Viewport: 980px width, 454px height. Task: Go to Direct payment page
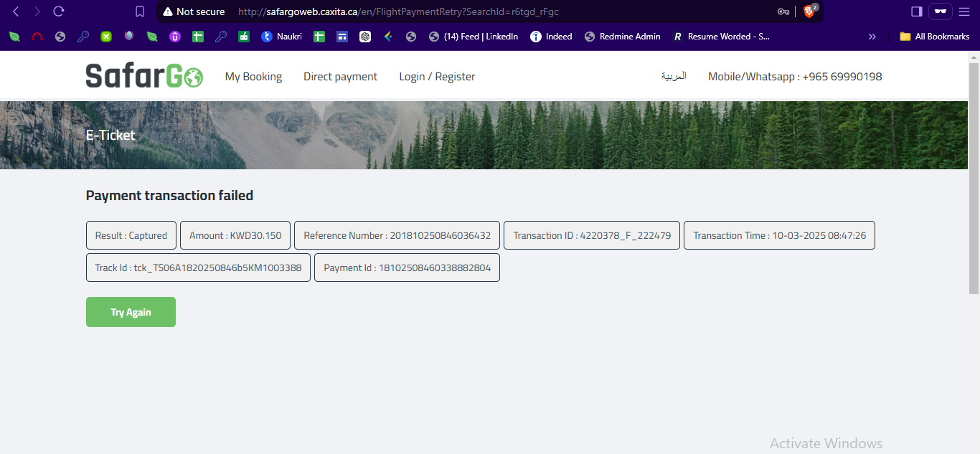coord(340,77)
